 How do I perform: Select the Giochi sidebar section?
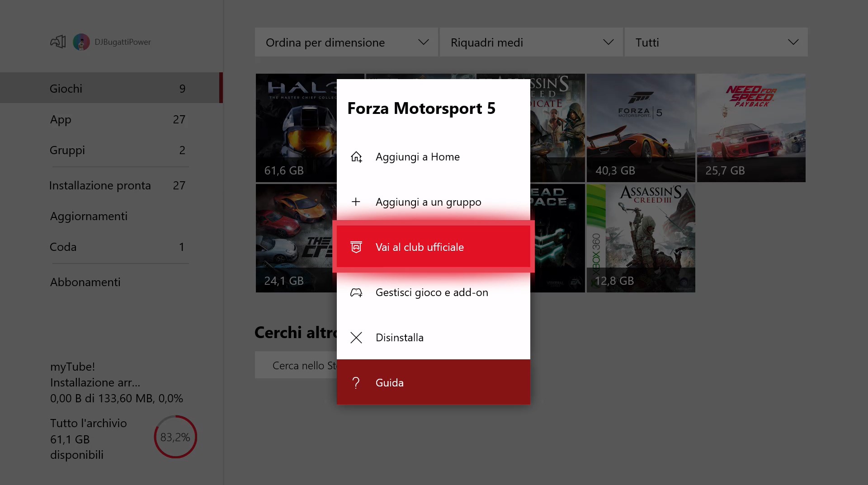click(111, 88)
